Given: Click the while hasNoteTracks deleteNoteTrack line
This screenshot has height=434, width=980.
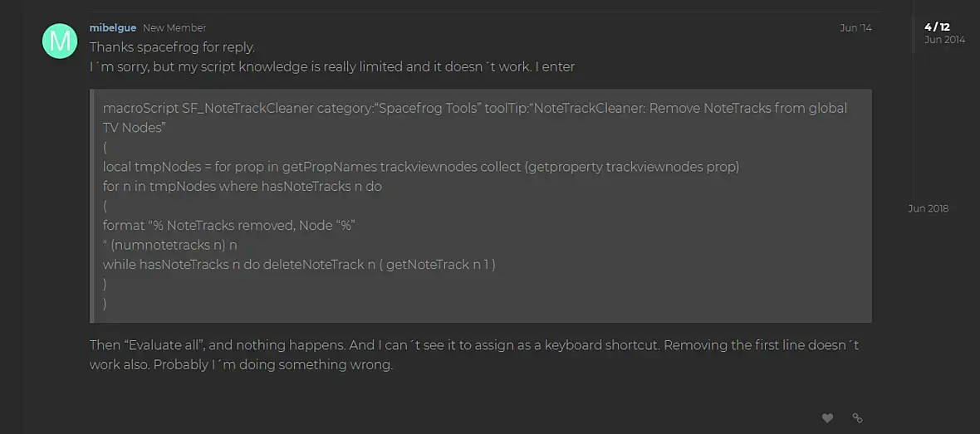Looking at the screenshot, I should [299, 264].
